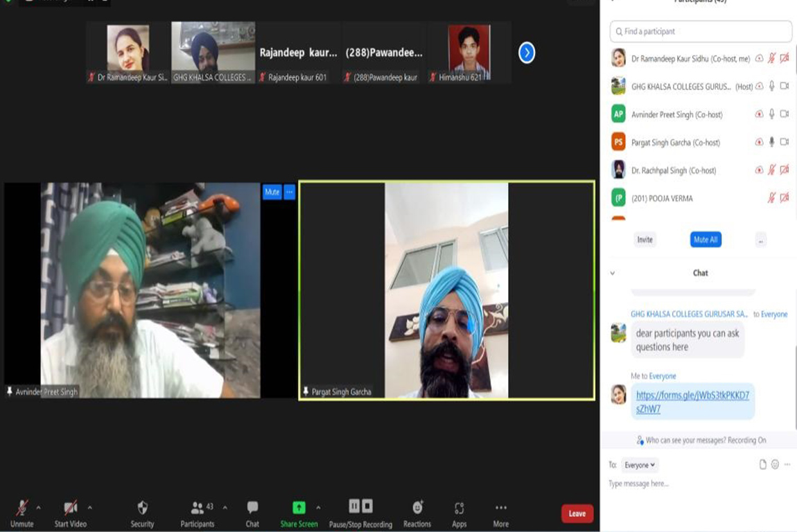Open the forms.gle link in chat
The width and height of the screenshot is (797, 532).
692,402
